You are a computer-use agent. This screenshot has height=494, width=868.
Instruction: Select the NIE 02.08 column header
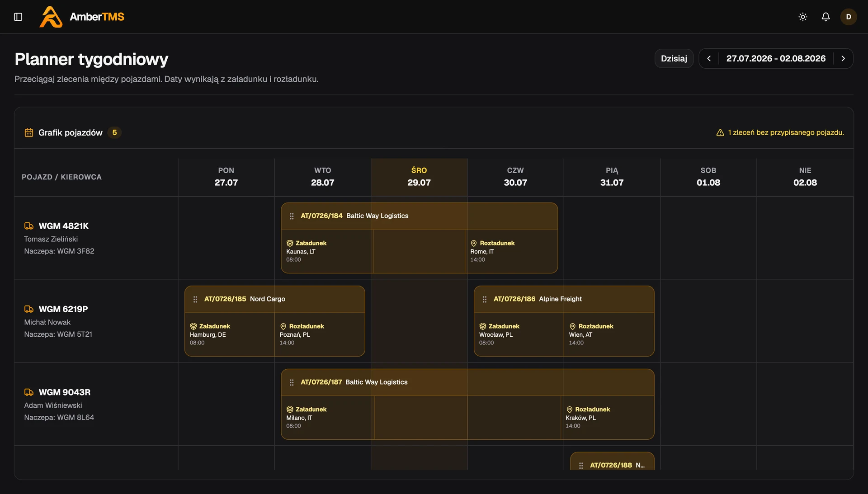pos(805,177)
